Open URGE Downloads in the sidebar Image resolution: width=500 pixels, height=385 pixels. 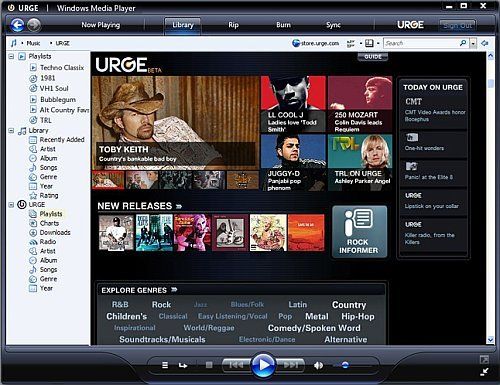pyautogui.click(x=55, y=232)
